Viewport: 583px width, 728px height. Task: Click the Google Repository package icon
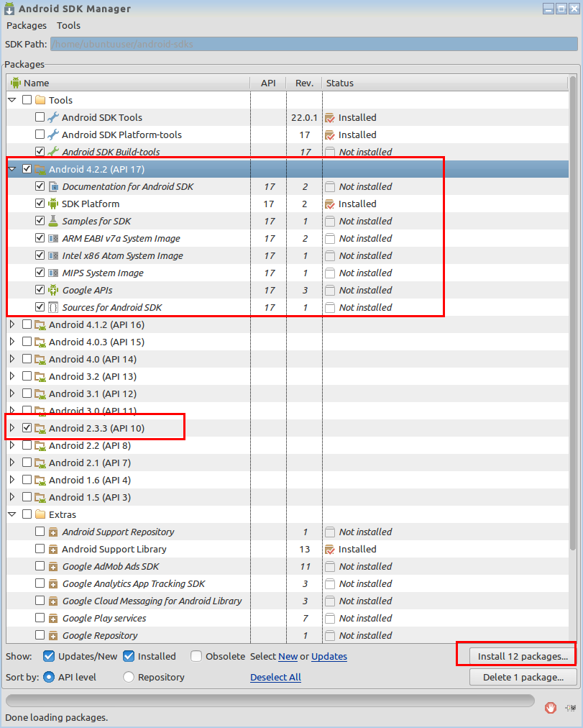53,636
